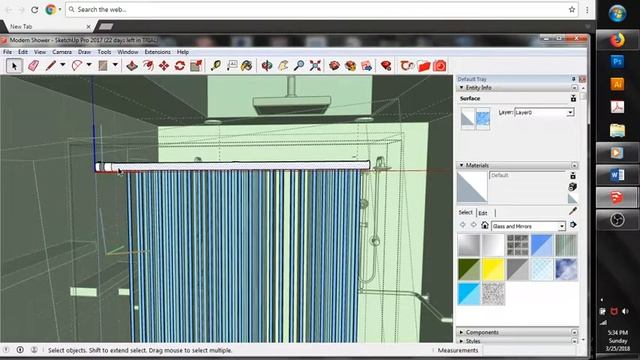This screenshot has height=360, width=640.
Task: Select the glass block grid material thumbnail
Action: tap(518, 245)
